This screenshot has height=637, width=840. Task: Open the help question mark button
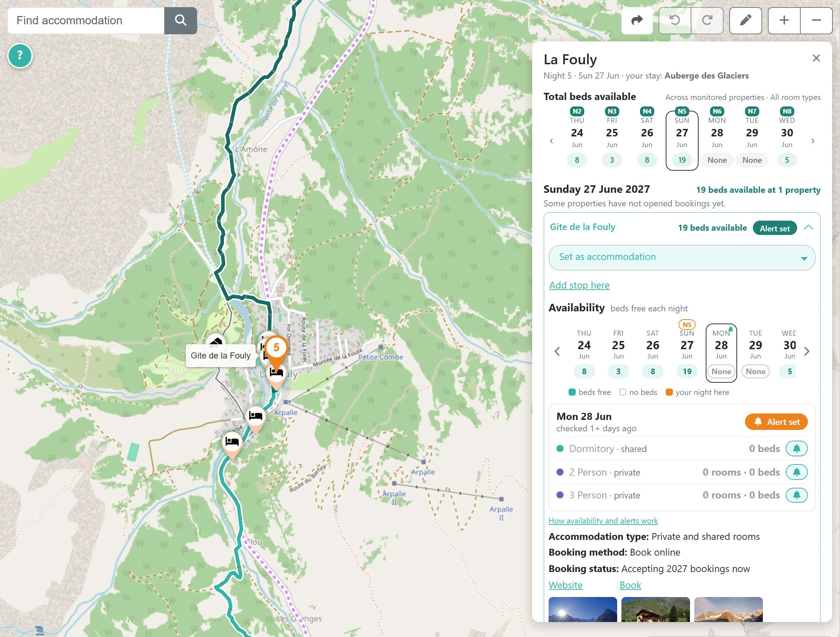[20, 56]
